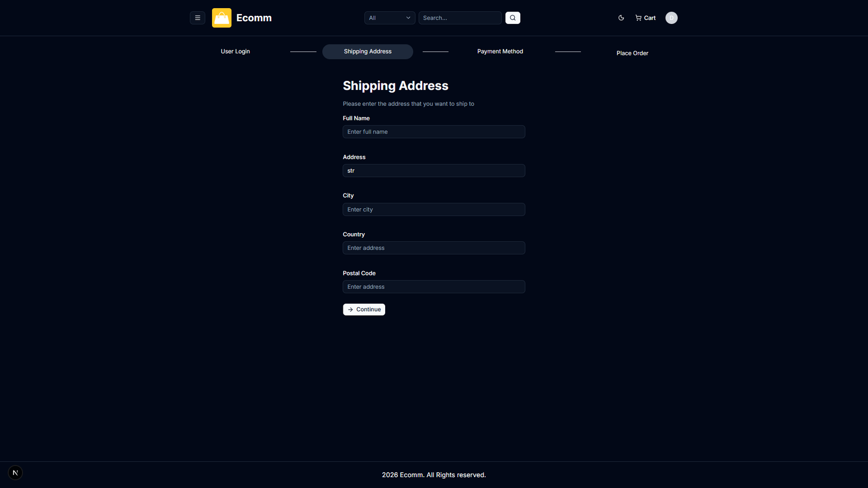Click the Address input containing str
868x488 pixels.
434,171
